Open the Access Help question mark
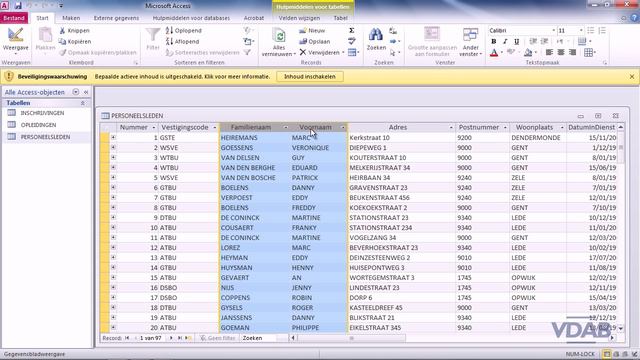Viewport: 640px width, 360px height. coord(634,18)
